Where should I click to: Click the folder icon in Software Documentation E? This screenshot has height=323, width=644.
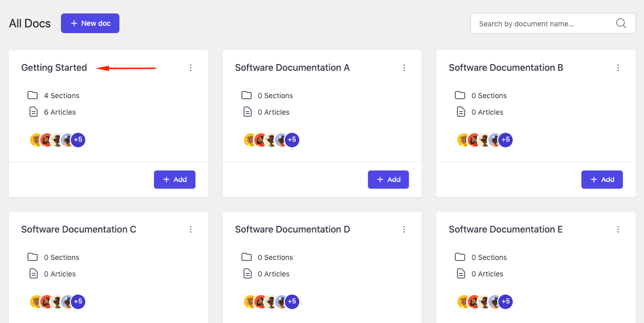(460, 257)
